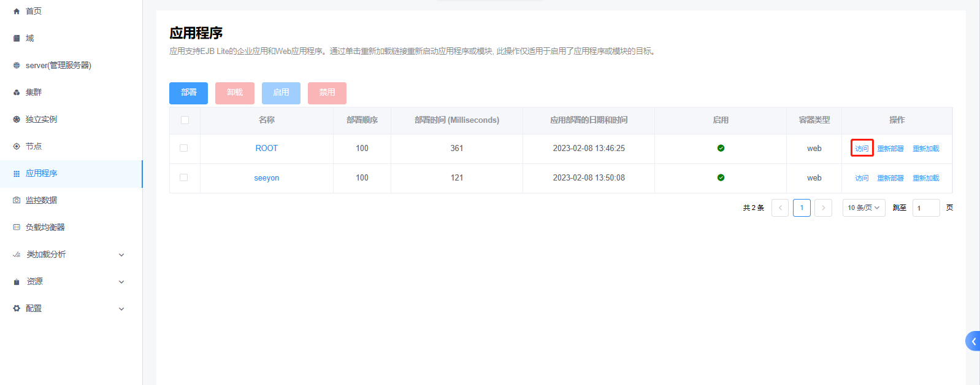
Task: Open 节点 in the sidebar
Action: 71,146
